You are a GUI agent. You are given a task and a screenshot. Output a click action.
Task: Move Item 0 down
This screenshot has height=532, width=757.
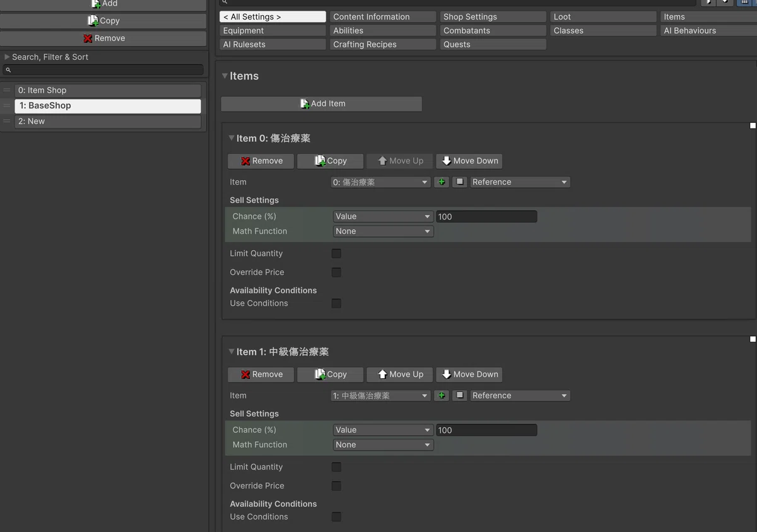pyautogui.click(x=469, y=161)
